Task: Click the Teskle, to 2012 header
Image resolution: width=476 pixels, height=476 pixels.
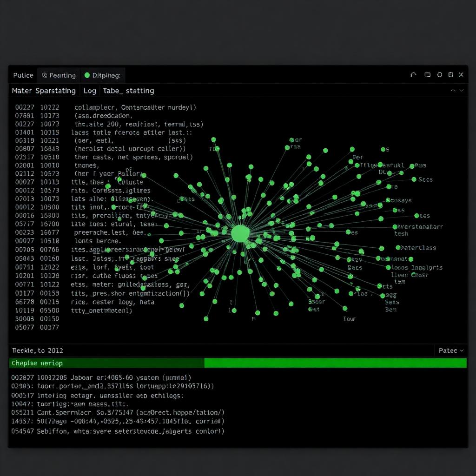Action: pyautogui.click(x=37, y=350)
